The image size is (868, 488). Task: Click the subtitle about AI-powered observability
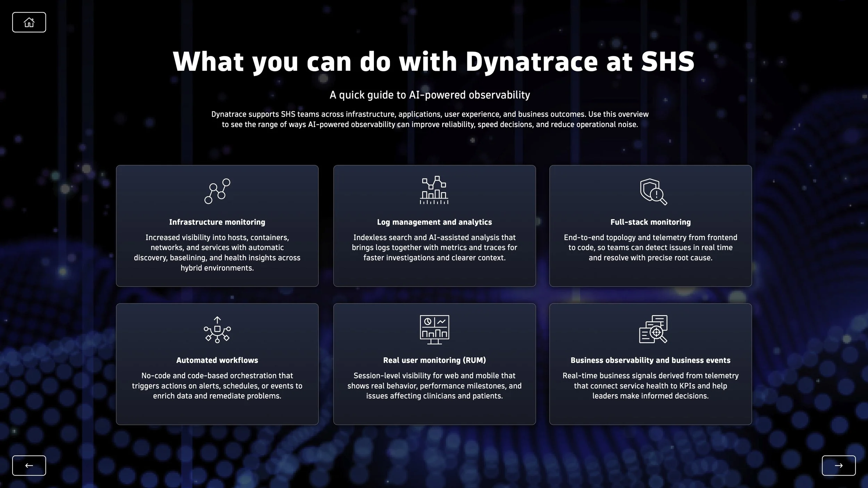click(x=430, y=95)
